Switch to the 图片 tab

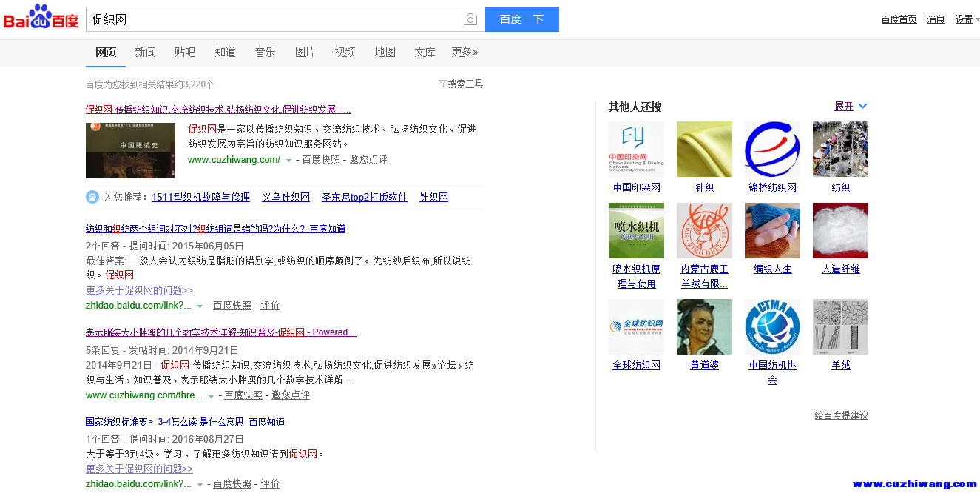click(x=305, y=52)
